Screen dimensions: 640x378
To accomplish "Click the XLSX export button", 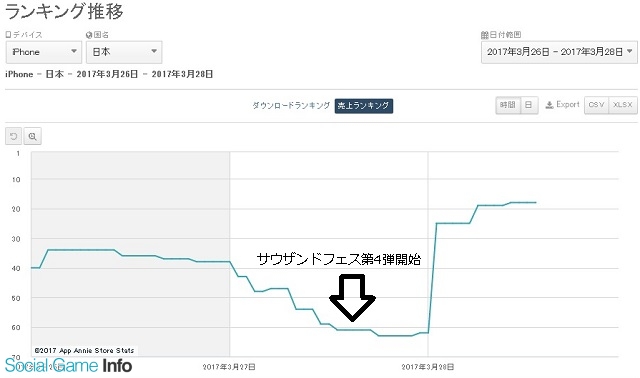I will (623, 105).
